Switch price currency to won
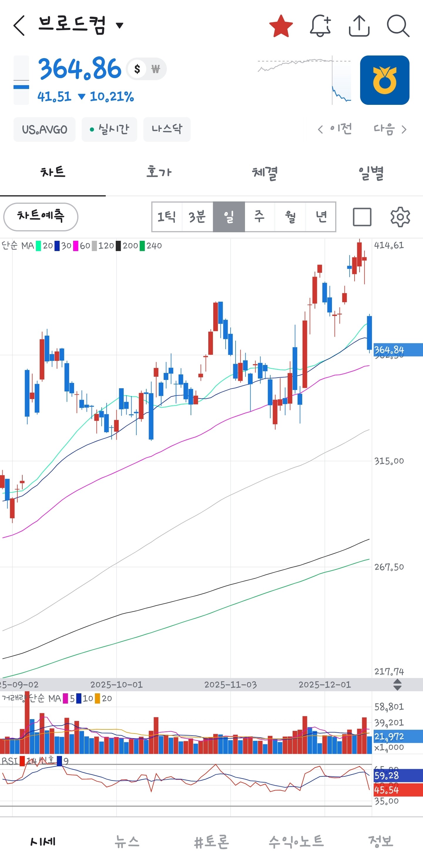The height and width of the screenshot is (868, 423). [x=155, y=69]
